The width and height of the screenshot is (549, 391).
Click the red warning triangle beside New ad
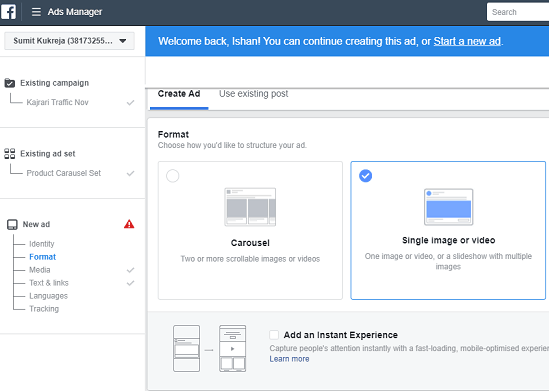[129, 224]
